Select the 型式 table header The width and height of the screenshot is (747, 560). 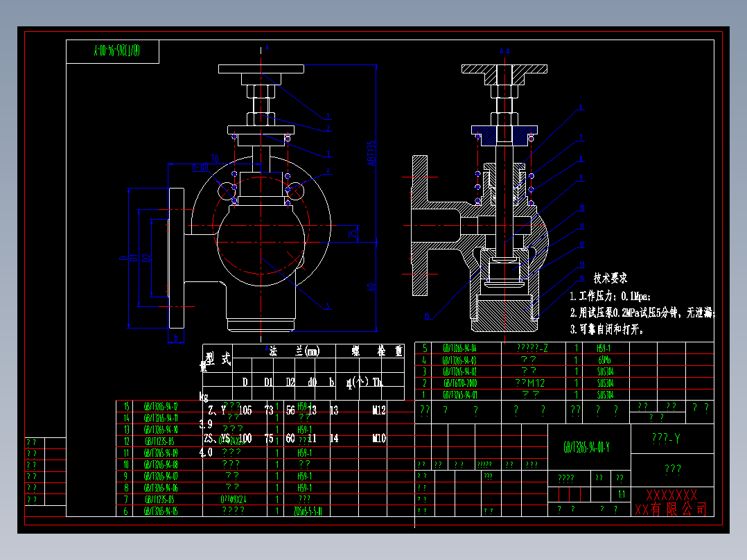[218, 359]
